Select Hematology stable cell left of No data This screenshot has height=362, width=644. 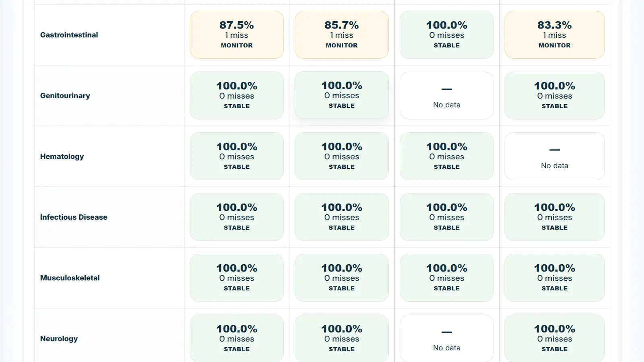[446, 156]
